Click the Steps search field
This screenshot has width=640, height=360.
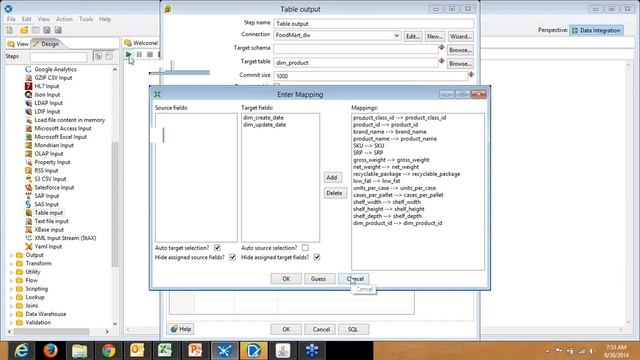(x=58, y=57)
